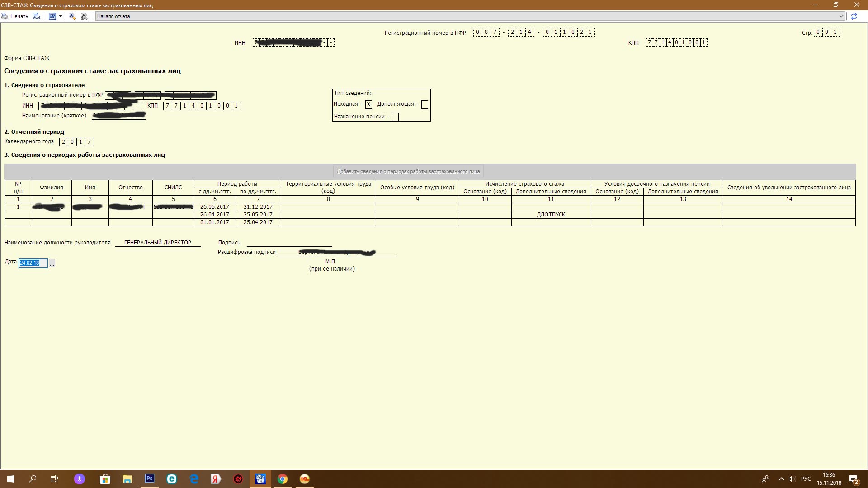The width and height of the screenshot is (868, 488).
Task: Select the ДЛОТПУСК cell in the table
Action: tap(551, 215)
